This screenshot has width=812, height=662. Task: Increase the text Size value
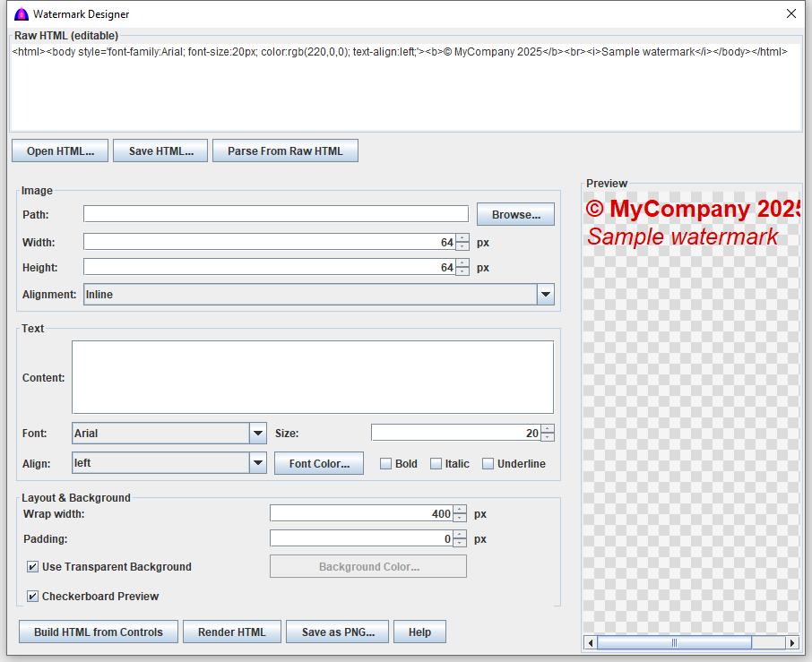(x=548, y=427)
